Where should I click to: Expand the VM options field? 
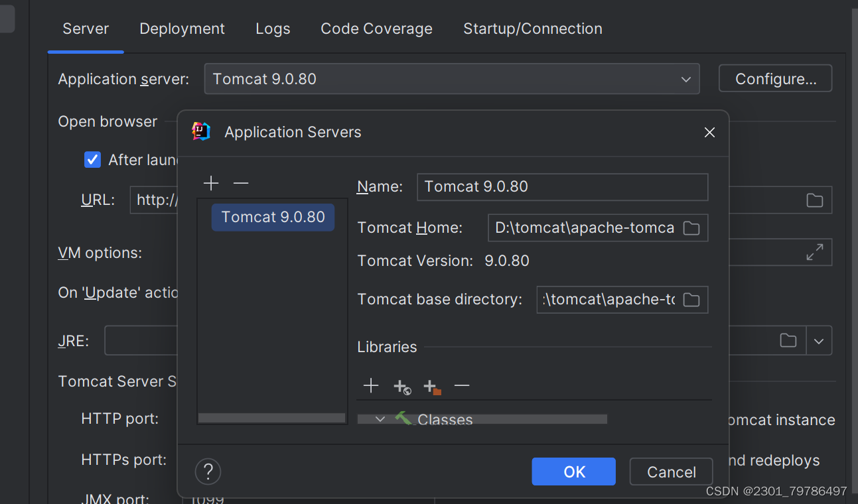pos(815,252)
